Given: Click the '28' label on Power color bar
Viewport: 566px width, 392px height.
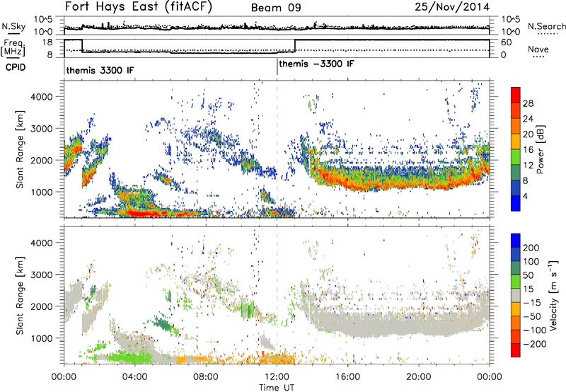Looking at the screenshot, I should coord(528,103).
